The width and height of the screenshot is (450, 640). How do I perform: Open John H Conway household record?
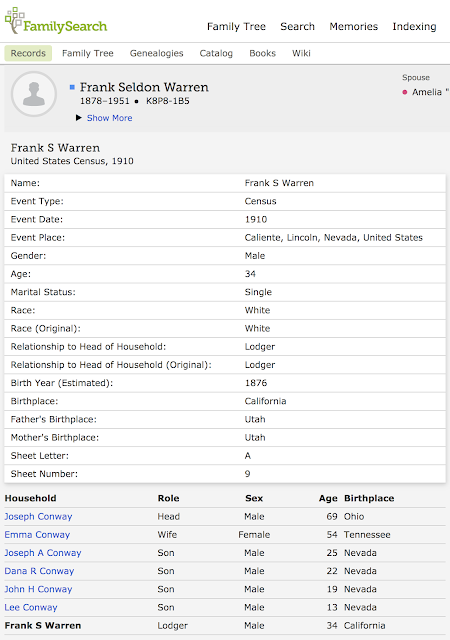point(38,589)
